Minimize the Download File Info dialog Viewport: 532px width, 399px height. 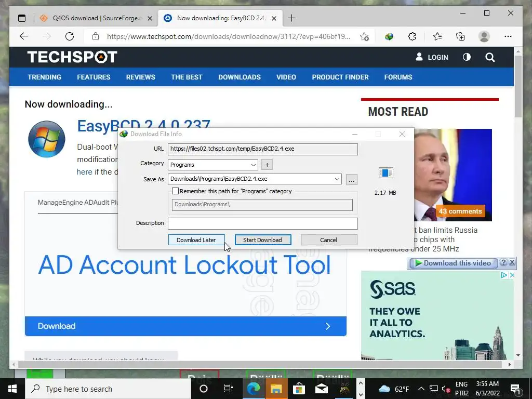pos(355,134)
